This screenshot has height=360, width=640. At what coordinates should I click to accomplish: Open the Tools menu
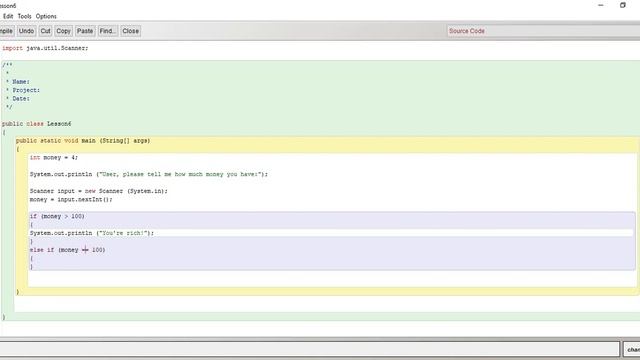pos(24,16)
